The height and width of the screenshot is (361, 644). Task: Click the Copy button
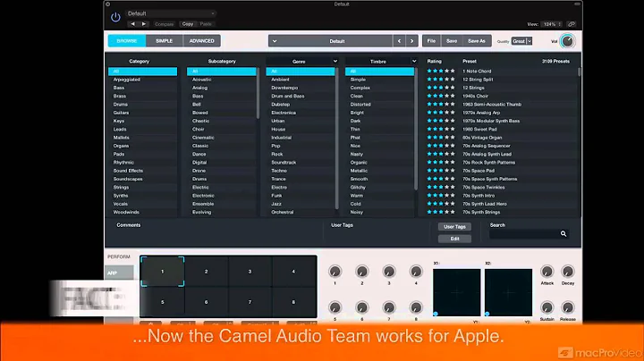point(188,24)
